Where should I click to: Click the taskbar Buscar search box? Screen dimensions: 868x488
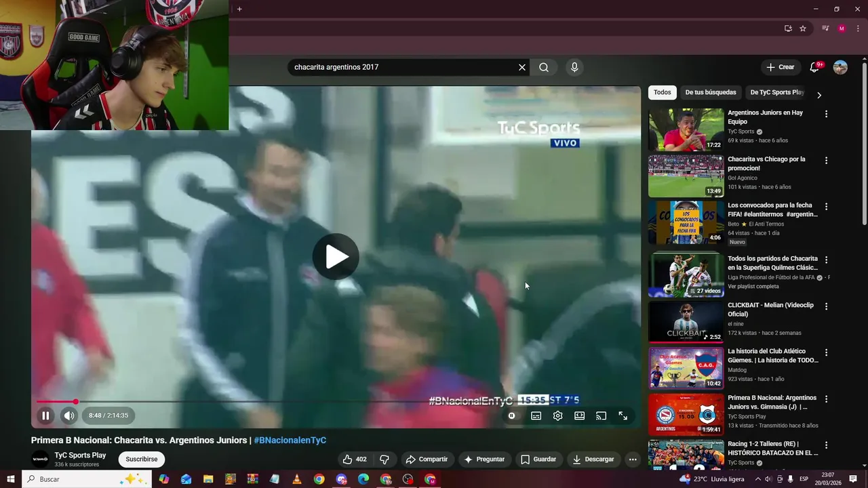[x=87, y=479]
